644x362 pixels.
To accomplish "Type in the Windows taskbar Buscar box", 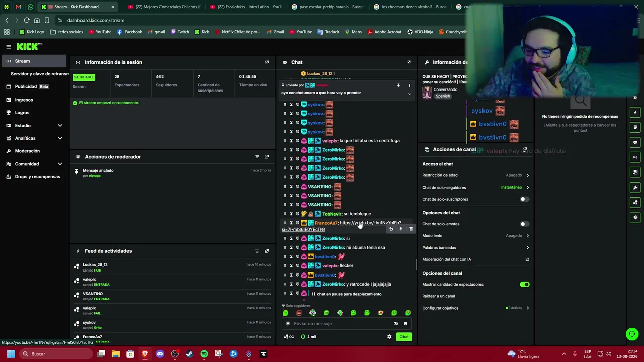I will (x=55, y=354).
